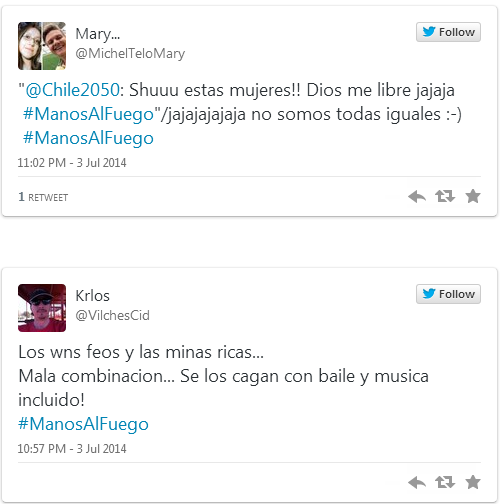Follow @VilchesCid
The height and width of the screenshot is (504, 500).
[448, 294]
